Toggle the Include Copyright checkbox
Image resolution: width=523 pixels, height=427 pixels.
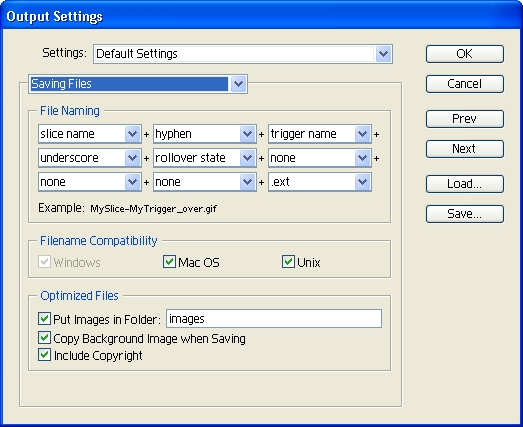[44, 355]
